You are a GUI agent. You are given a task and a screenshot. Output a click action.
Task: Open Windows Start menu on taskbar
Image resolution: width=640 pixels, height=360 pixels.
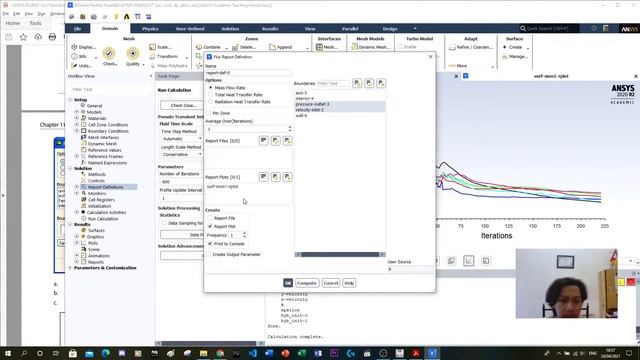point(8,353)
